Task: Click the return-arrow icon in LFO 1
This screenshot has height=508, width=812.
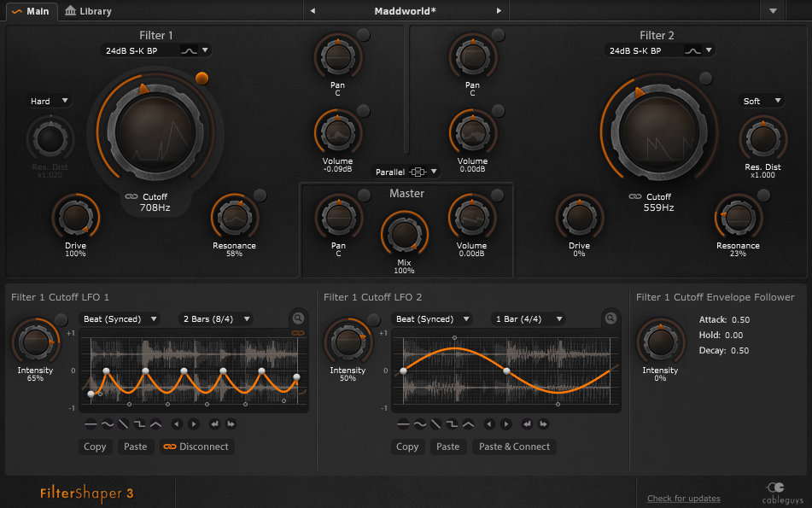Action: tap(214, 424)
